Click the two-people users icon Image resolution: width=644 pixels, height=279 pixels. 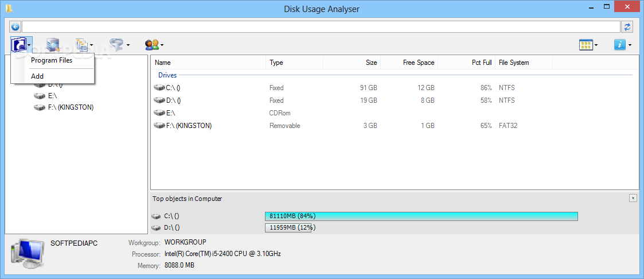pos(152,44)
